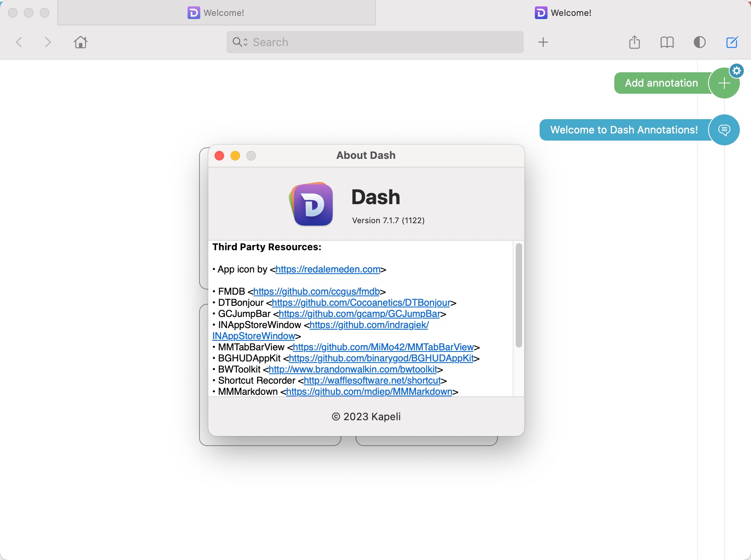Go forward with the right chevron
Screen dimensions: 751x560
48,42
